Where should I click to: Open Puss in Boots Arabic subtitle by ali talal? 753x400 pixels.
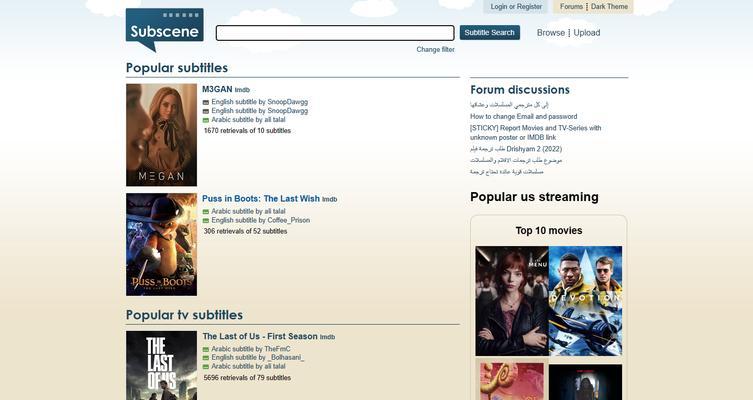click(248, 211)
